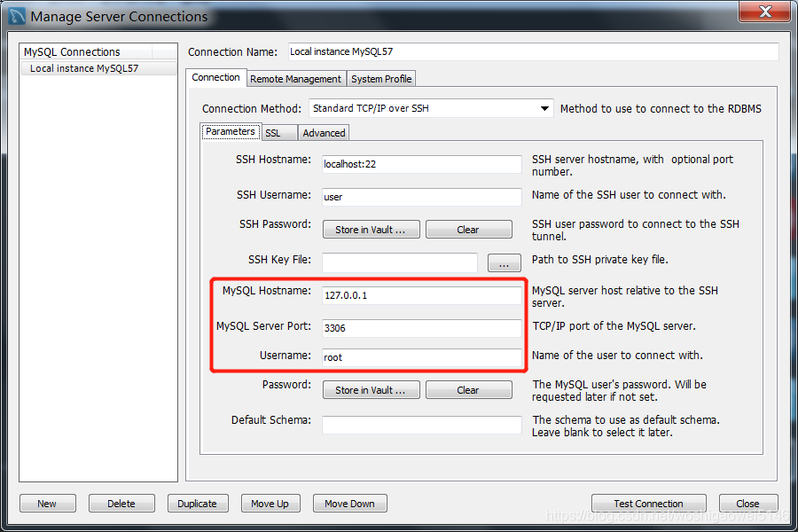Create a New connection
This screenshot has width=798, height=532.
pyautogui.click(x=47, y=503)
